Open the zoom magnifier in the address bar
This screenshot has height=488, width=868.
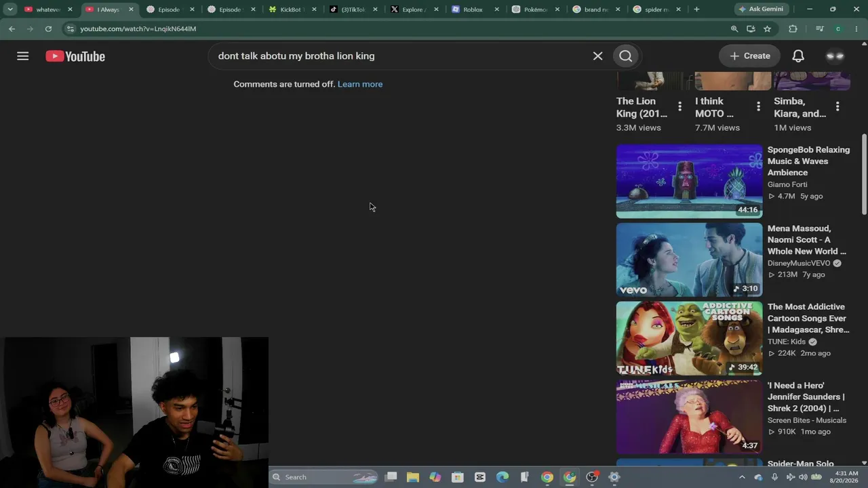[x=734, y=29]
